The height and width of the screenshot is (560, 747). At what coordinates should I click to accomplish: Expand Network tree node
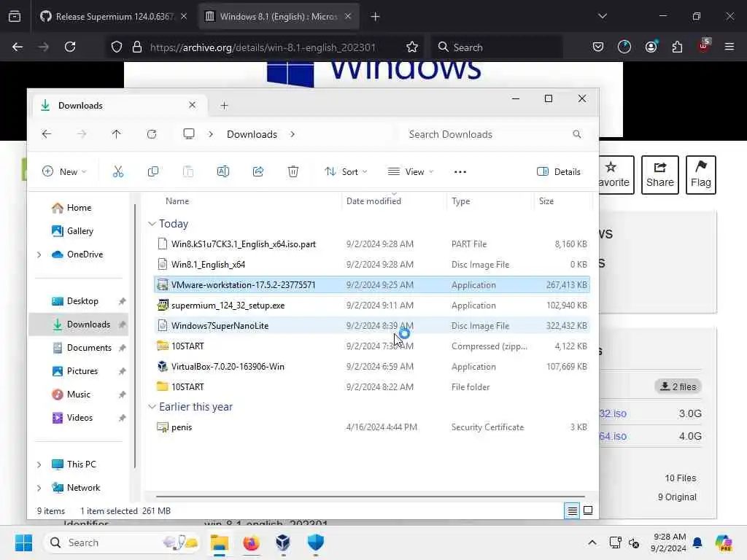(39, 488)
